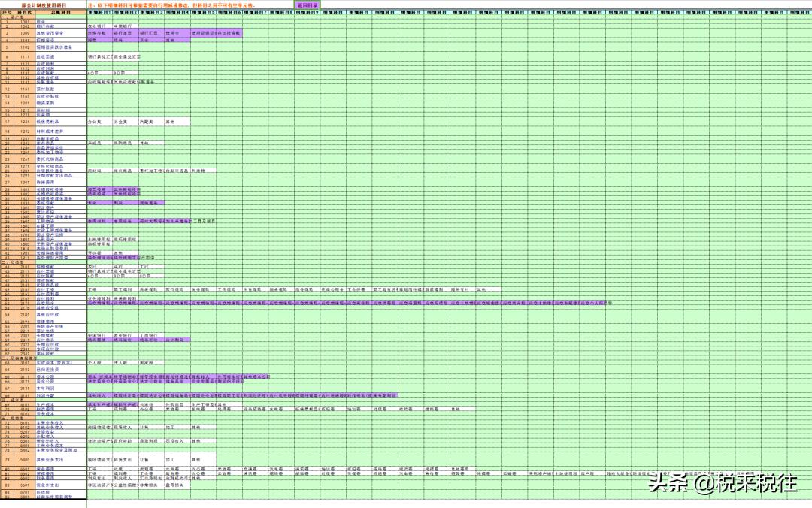Click the 低值易耗品 account cell
812x508 pixels.
click(x=61, y=122)
